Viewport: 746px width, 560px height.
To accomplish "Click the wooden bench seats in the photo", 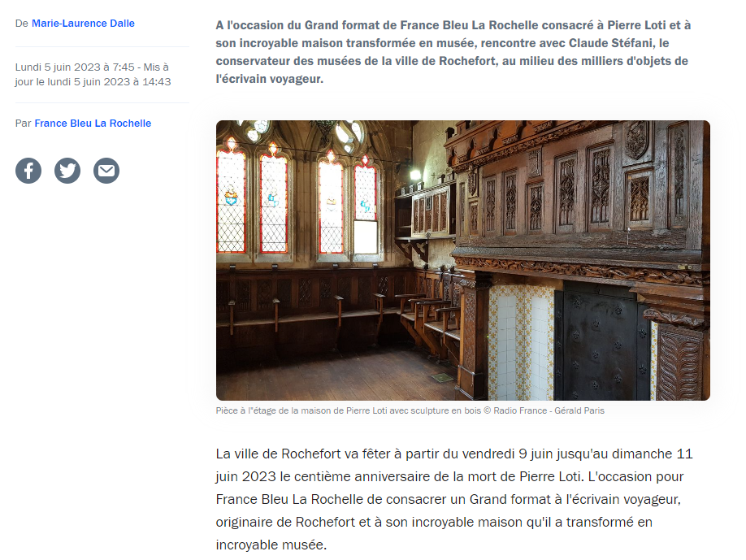I will (x=333, y=314).
